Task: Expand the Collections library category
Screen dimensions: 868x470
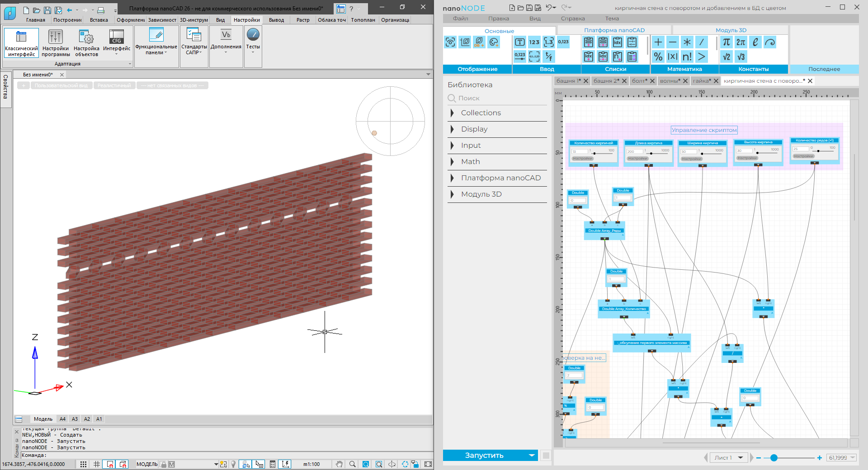Action: (481, 113)
